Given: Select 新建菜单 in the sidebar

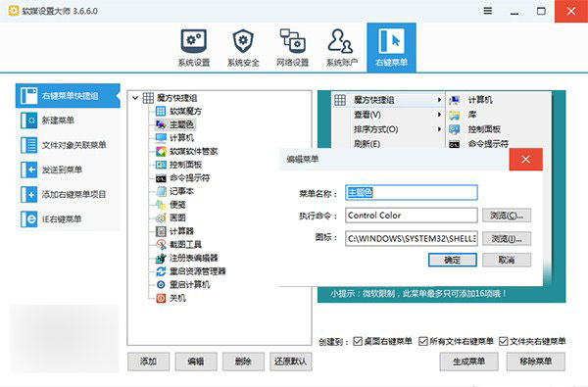Looking at the screenshot, I should click(68, 121).
